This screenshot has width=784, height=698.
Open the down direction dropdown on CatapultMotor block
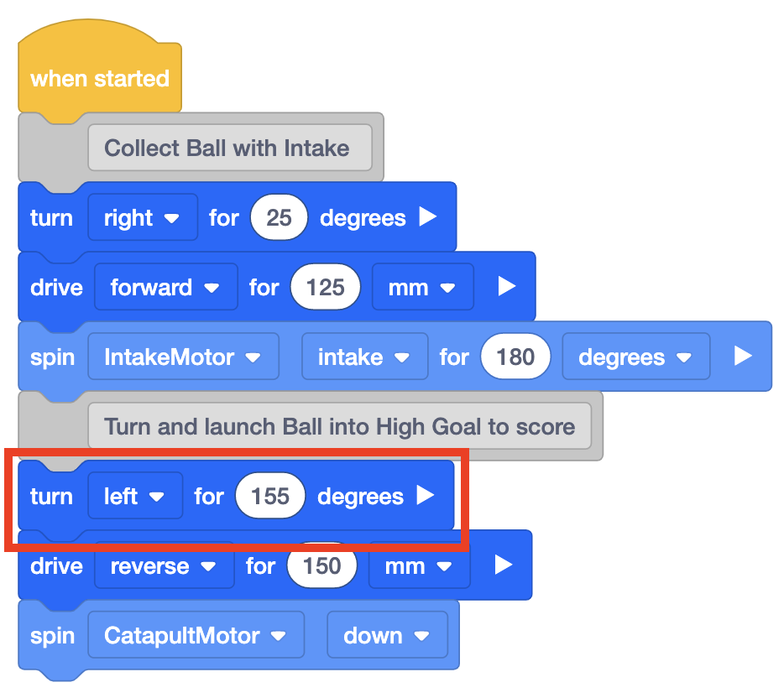(x=388, y=635)
